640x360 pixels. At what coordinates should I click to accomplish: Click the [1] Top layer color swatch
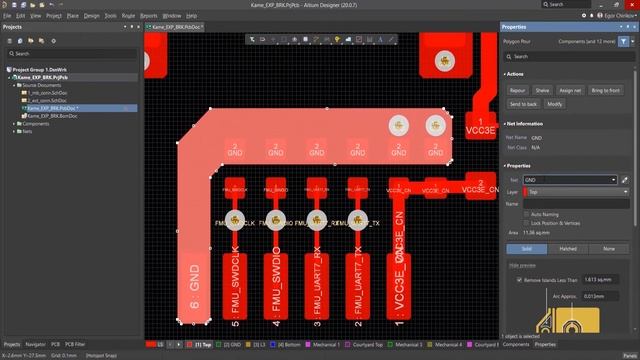(189, 345)
